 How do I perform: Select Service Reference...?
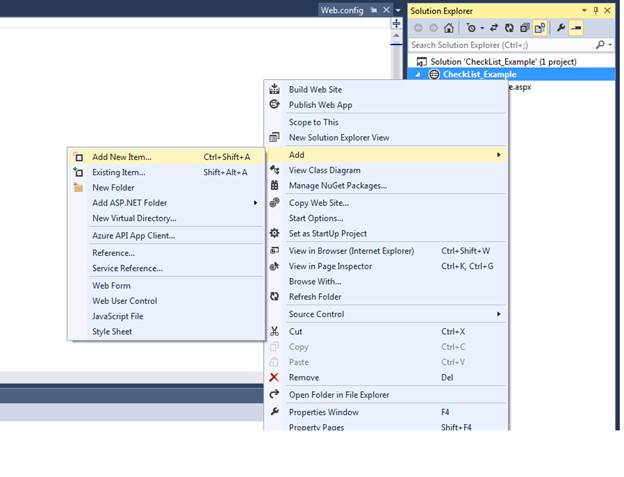[166, 269]
